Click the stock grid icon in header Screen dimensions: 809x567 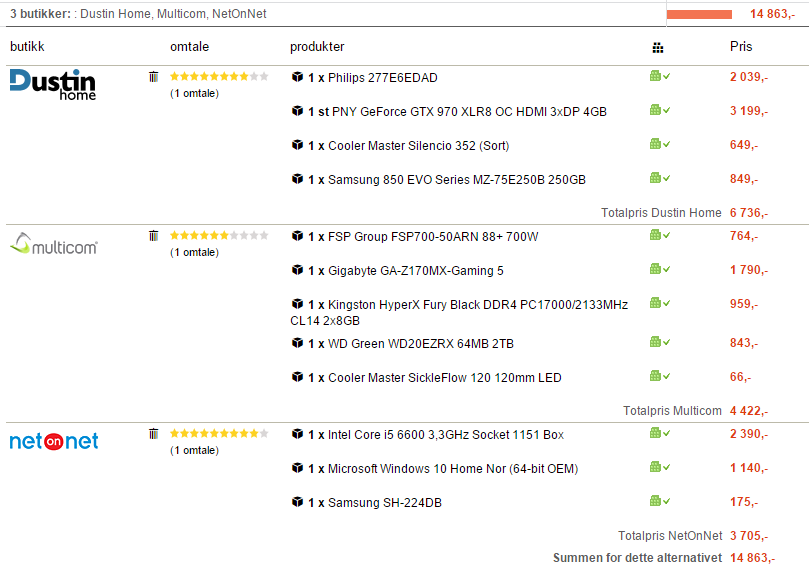click(x=658, y=47)
